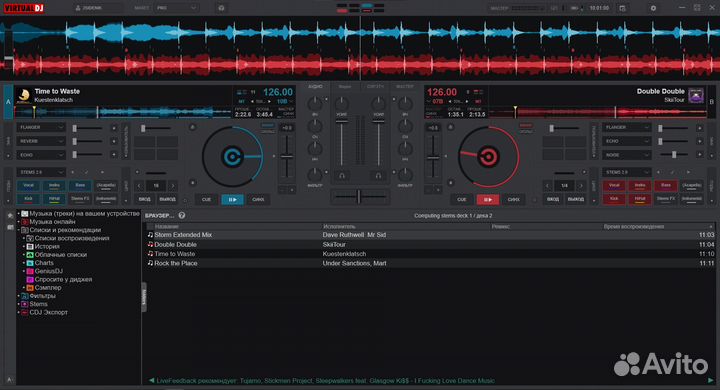Adjust deck B NOISE effect slider
Image resolution: width=720 pixels, height=390 pixels.
pos(674,155)
